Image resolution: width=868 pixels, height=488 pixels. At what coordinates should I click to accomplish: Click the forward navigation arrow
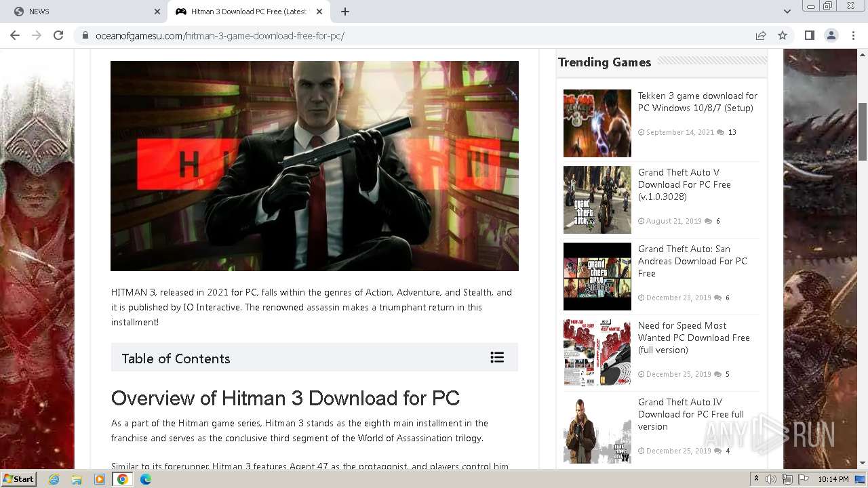[37, 35]
